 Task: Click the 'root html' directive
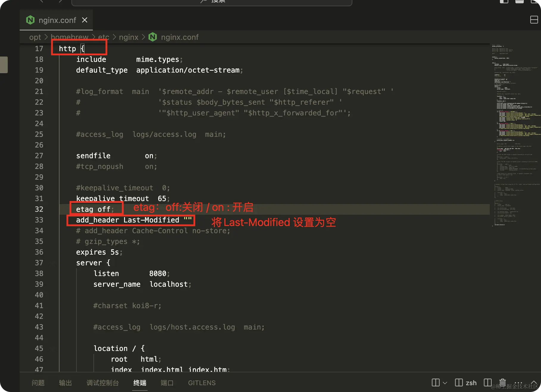click(x=136, y=359)
